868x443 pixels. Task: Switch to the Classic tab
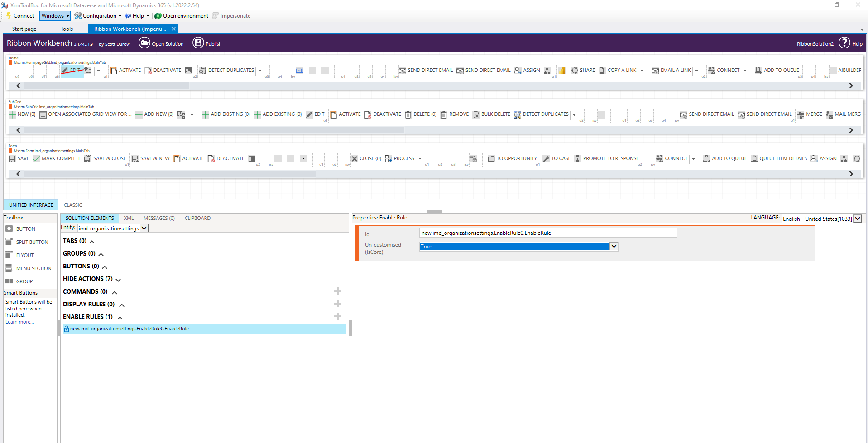coord(73,205)
